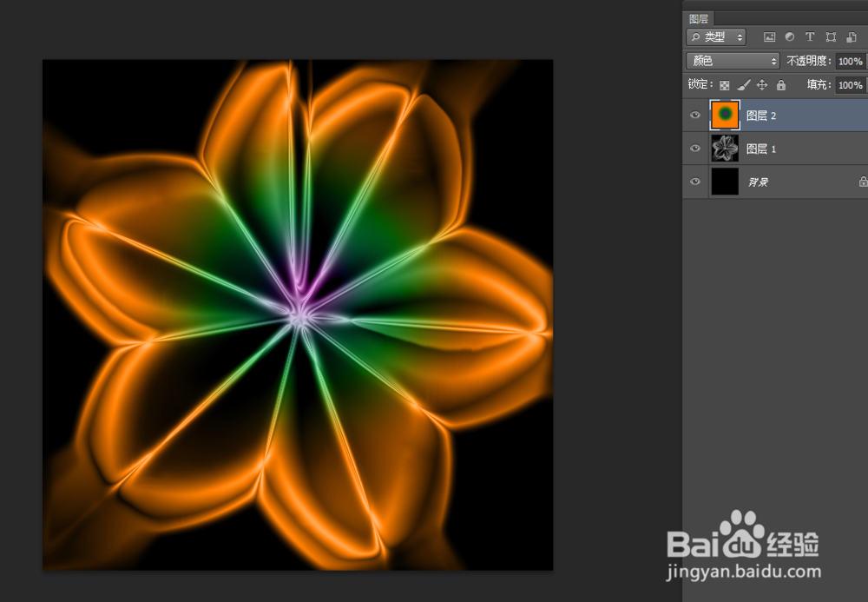868x602 pixels.
Task: Click the shape layers filter icon
Action: click(831, 37)
